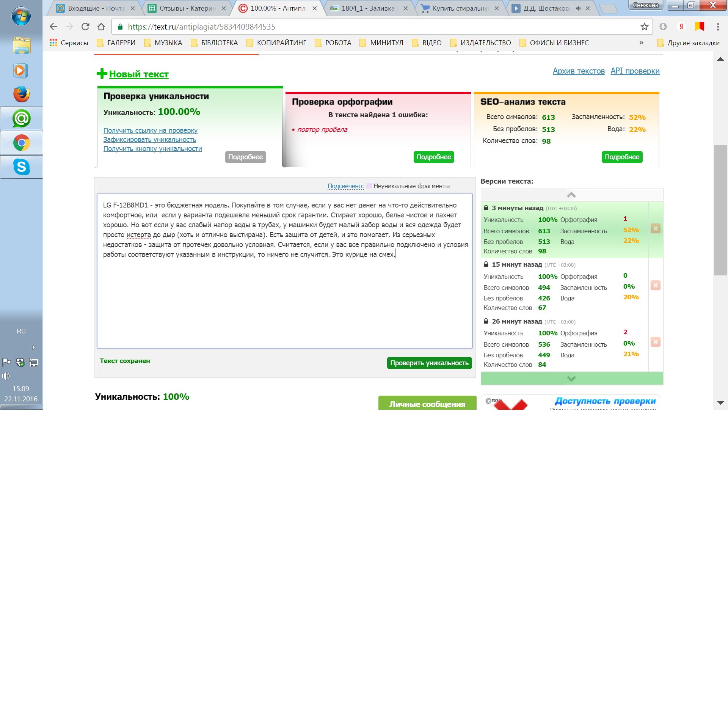This screenshot has width=728, height=720.
Task: Click inside the review text area
Action: tap(284, 296)
